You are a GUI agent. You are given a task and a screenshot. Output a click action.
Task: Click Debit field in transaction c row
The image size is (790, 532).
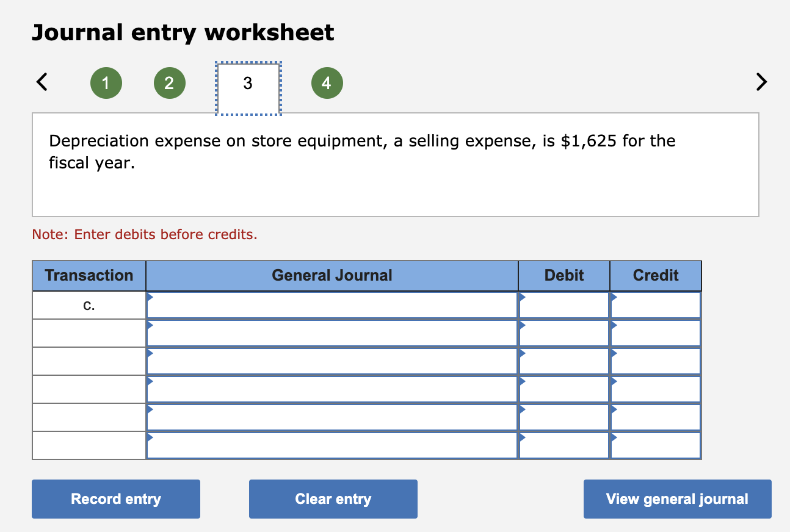point(564,305)
